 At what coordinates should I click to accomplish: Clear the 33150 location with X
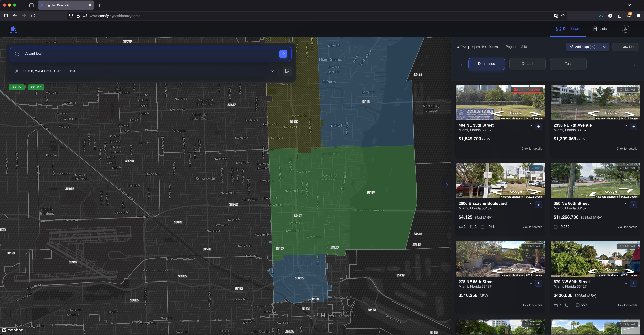(272, 72)
